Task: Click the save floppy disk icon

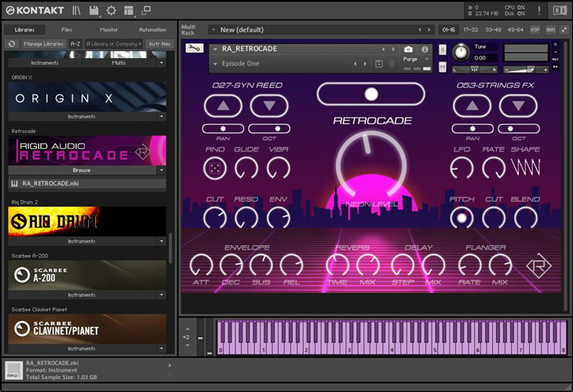Action: (93, 10)
